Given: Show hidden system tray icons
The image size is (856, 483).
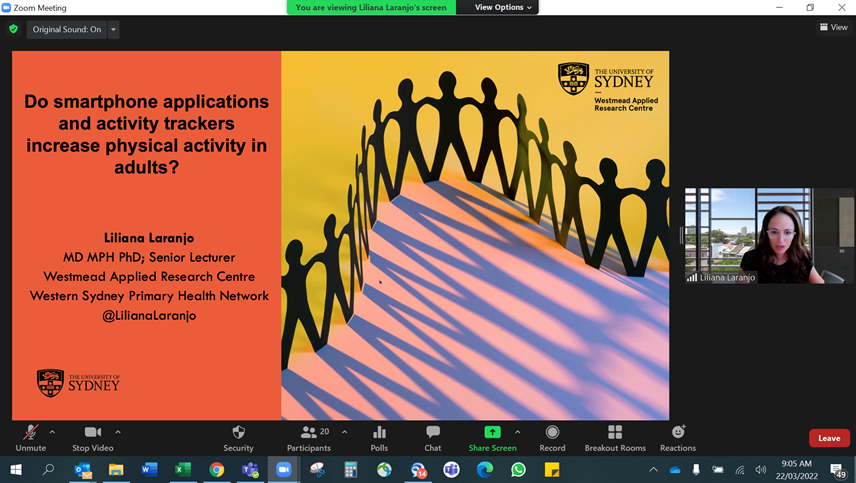Looking at the screenshot, I should pos(653,469).
